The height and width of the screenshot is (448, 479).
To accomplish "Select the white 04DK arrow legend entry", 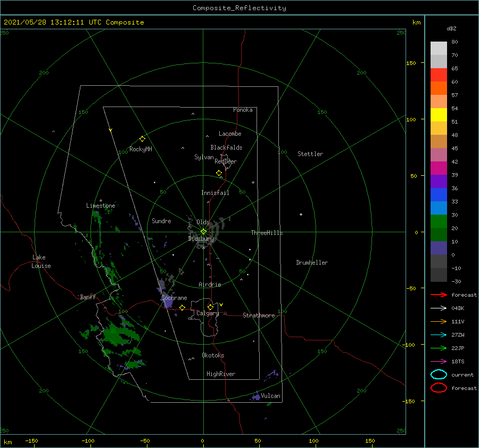I will pos(439,308).
